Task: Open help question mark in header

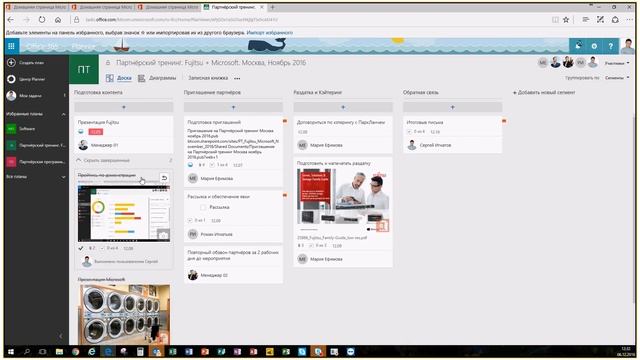Action: pyautogui.click(x=611, y=46)
